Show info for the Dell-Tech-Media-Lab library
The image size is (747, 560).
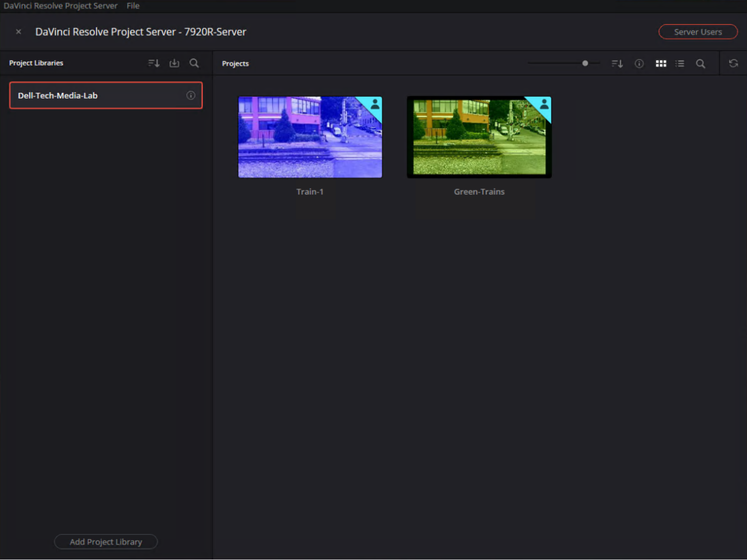click(191, 95)
